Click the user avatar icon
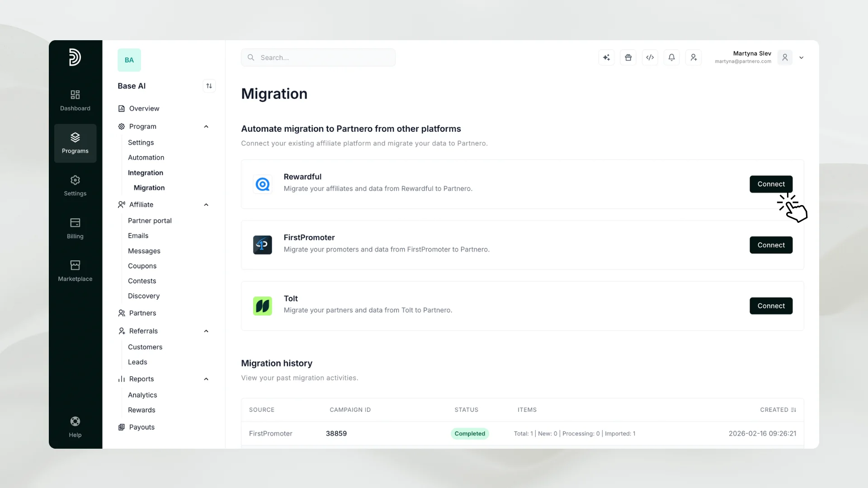This screenshot has width=868, height=488. point(785,57)
